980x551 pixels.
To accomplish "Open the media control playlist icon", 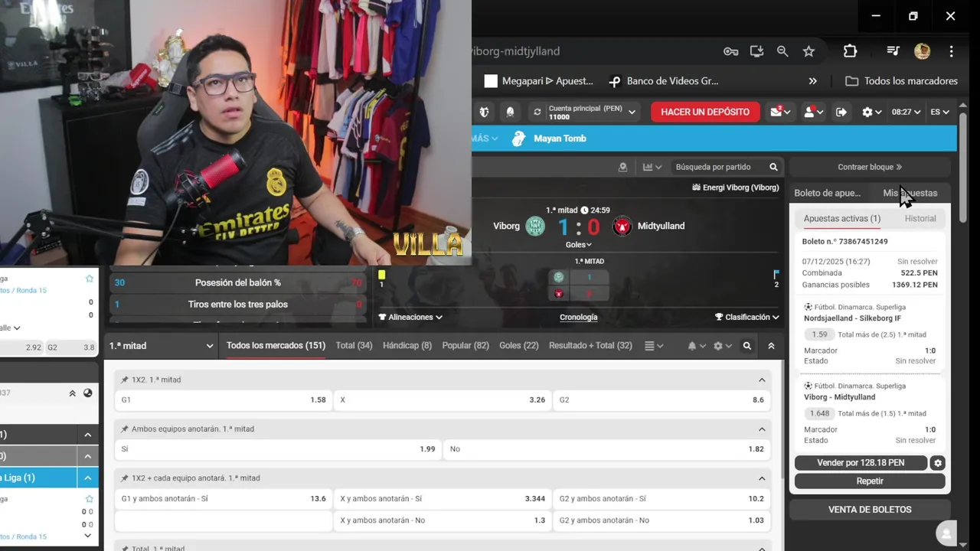I will click(893, 51).
